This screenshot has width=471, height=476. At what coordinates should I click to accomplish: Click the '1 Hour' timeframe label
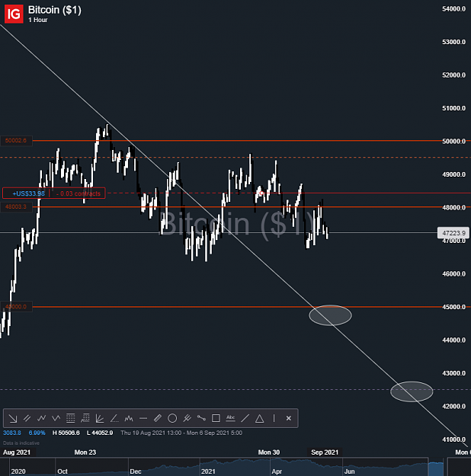pos(38,20)
